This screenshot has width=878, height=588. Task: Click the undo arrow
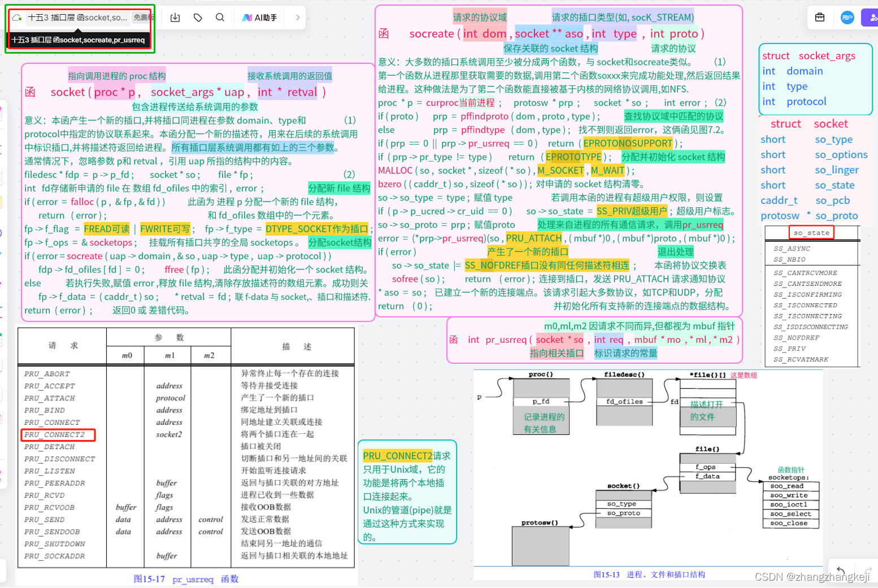click(841, 569)
